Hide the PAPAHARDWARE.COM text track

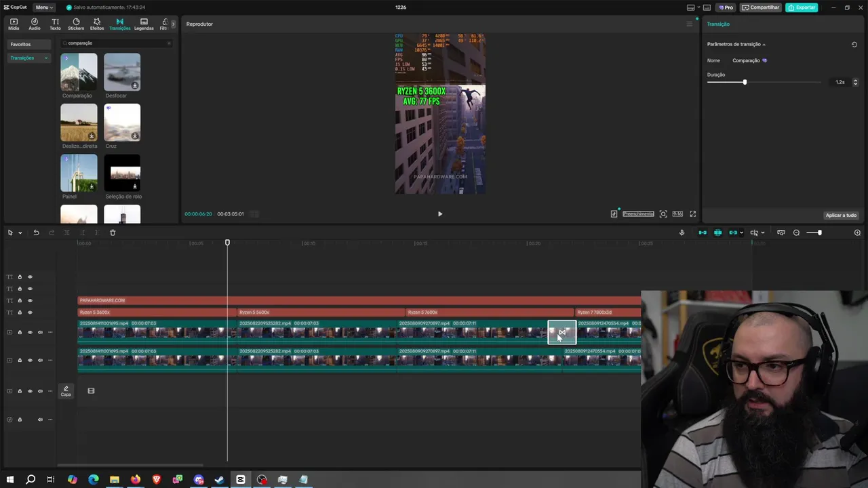pos(30,301)
